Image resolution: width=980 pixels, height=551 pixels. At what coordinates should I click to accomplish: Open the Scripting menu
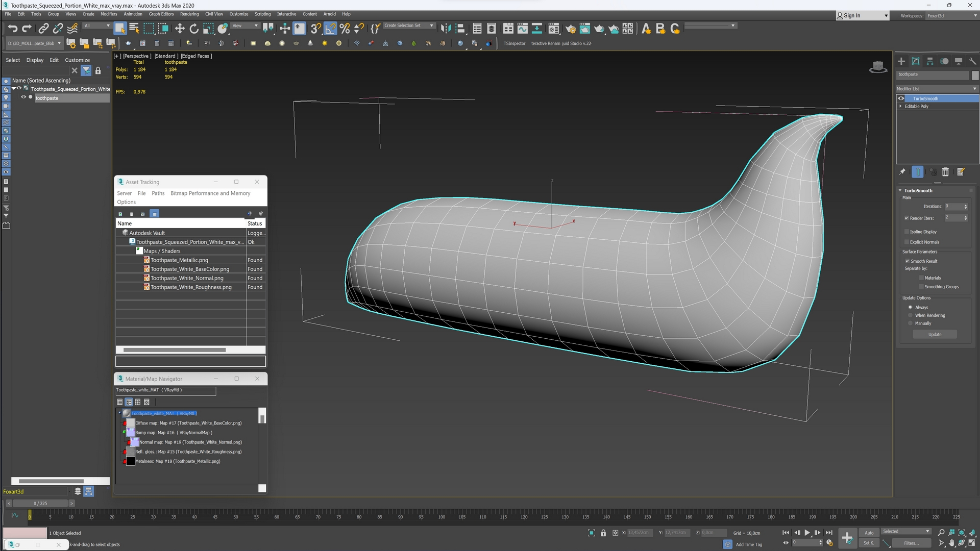pyautogui.click(x=262, y=14)
